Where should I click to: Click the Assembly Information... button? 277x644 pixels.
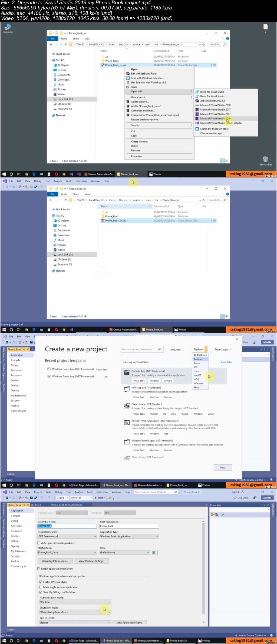point(55,561)
